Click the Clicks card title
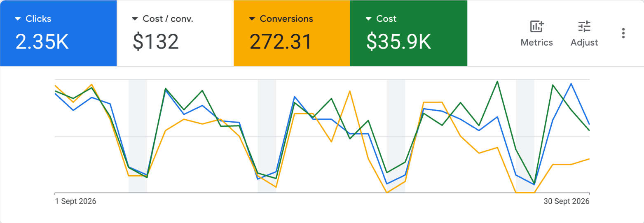This screenshot has width=644, height=223. pyautogui.click(x=38, y=19)
